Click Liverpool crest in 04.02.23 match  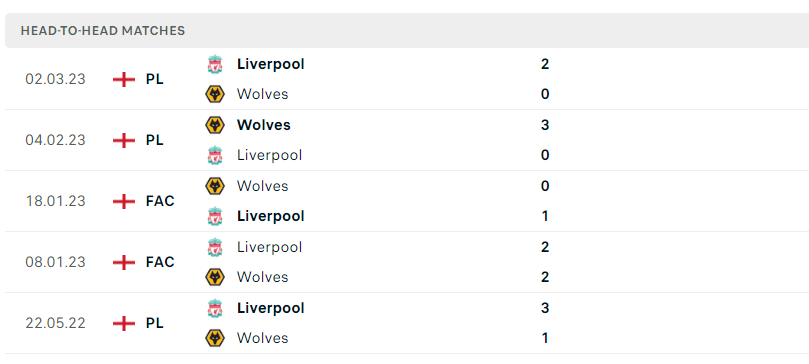click(x=215, y=155)
